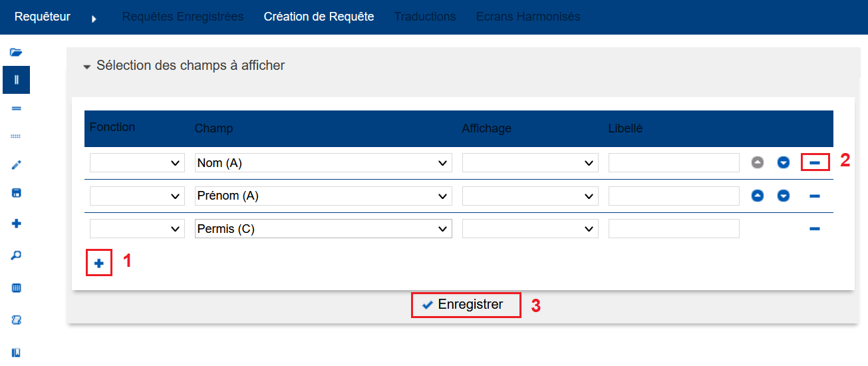The image size is (868, 366).
Task: Open the Champ dropdown showing Nom (A)
Action: pos(323,162)
